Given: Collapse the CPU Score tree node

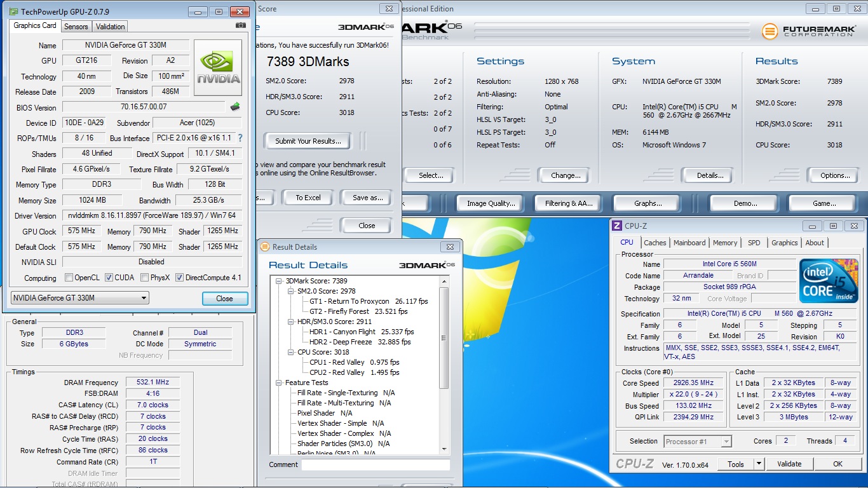Looking at the screenshot, I should [x=291, y=352].
